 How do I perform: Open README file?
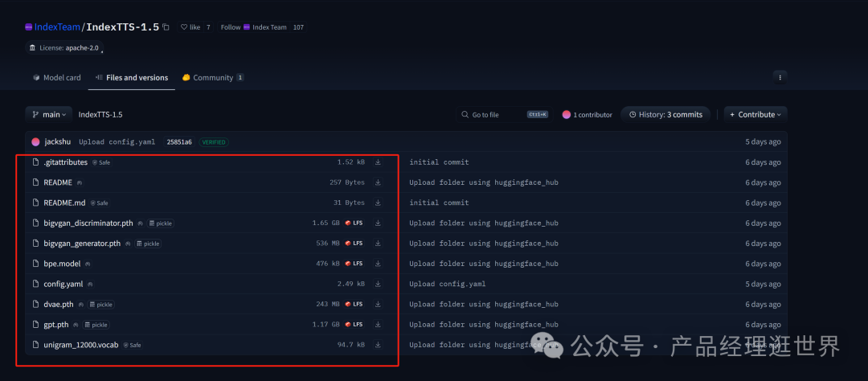click(58, 182)
